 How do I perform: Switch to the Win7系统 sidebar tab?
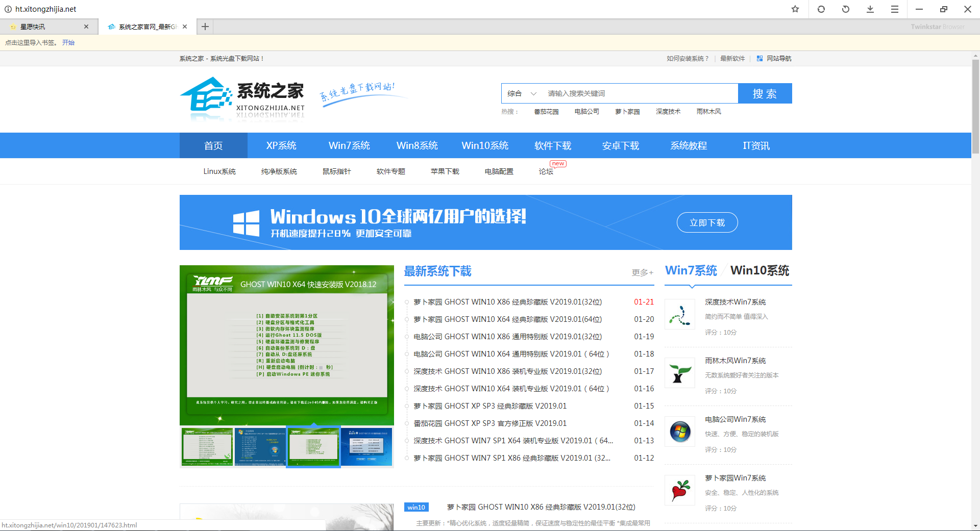tap(691, 270)
